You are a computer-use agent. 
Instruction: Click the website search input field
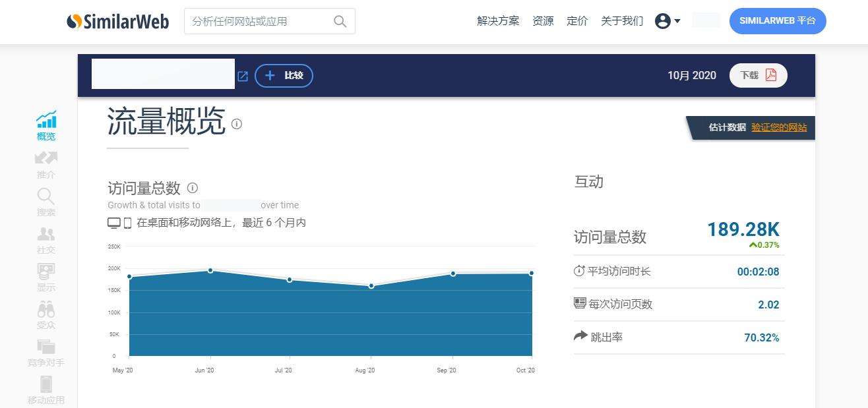[x=264, y=21]
